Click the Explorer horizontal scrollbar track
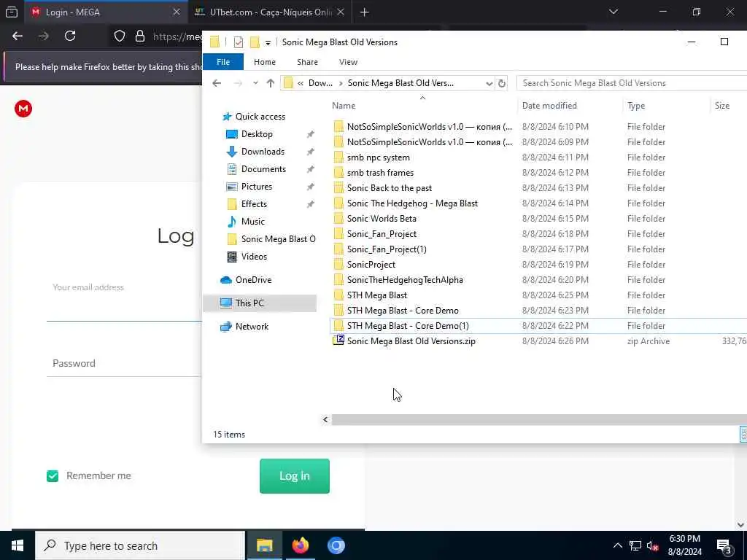Screen dimensions: 747x560 point(539,419)
